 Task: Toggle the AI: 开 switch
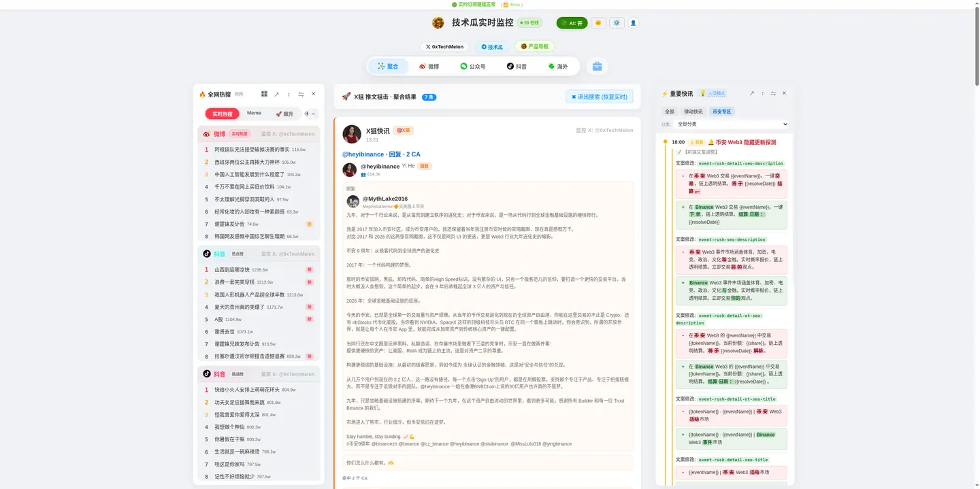point(572,23)
